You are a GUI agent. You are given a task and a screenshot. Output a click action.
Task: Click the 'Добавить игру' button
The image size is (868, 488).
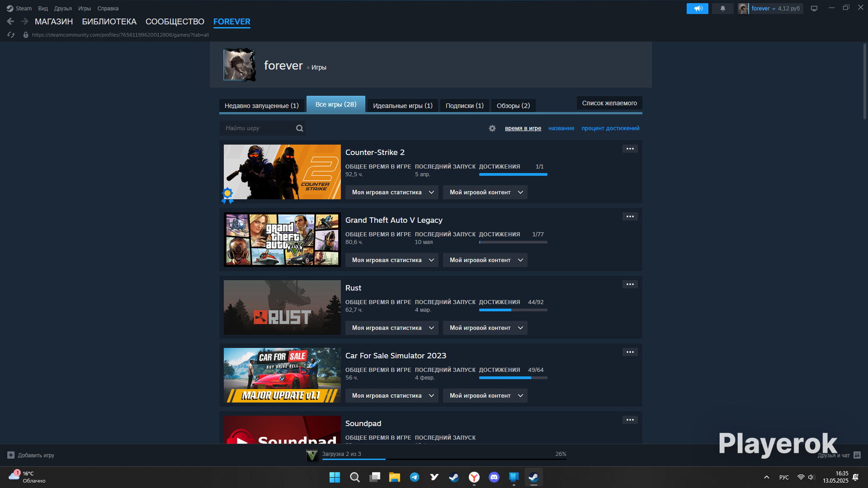pyautogui.click(x=31, y=455)
